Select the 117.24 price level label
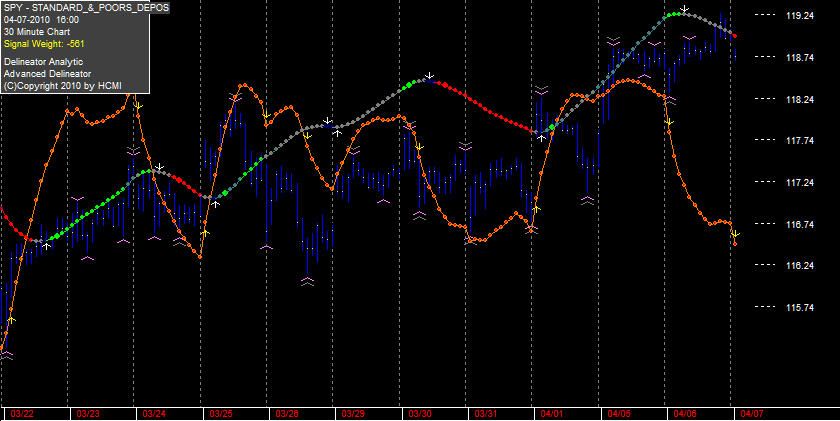The width and height of the screenshot is (840, 421). coord(800,182)
